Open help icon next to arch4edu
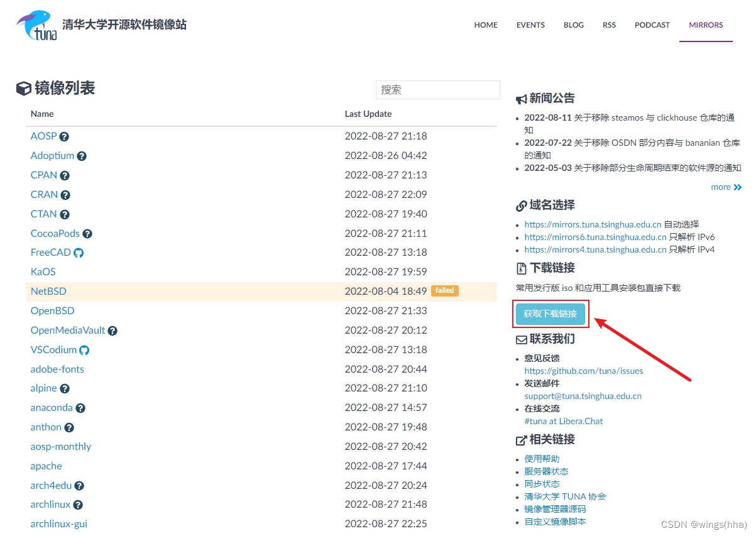The height and width of the screenshot is (536, 756). [x=79, y=486]
